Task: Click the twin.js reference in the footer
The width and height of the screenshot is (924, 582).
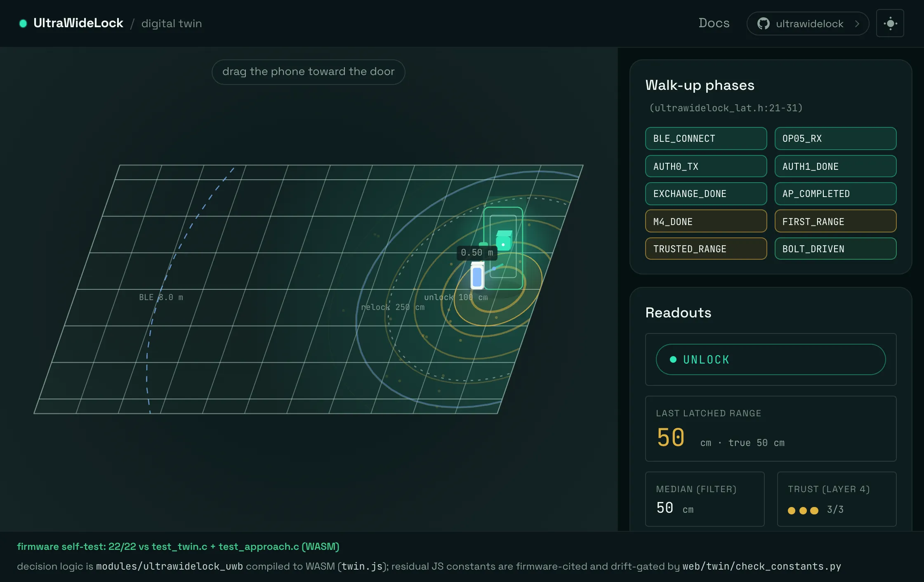Action: 362,566
